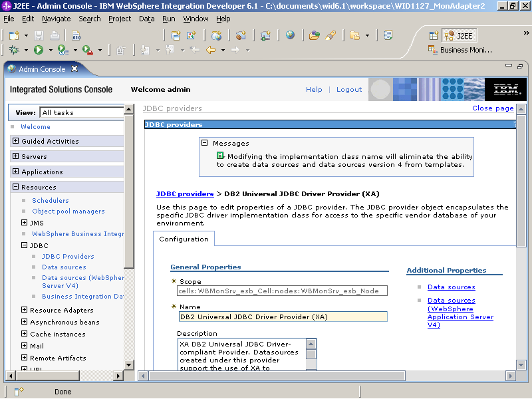The width and height of the screenshot is (532, 399).
Task: Click the Logout link
Action: (349, 90)
